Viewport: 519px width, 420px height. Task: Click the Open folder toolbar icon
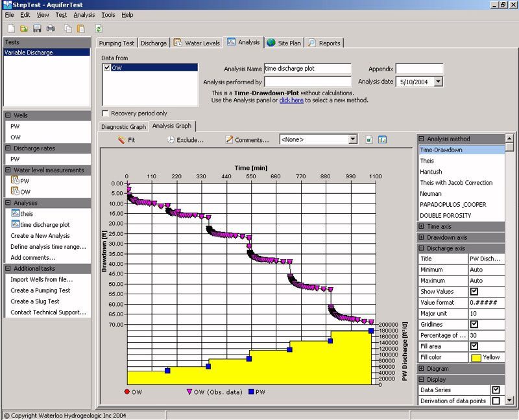(24, 29)
